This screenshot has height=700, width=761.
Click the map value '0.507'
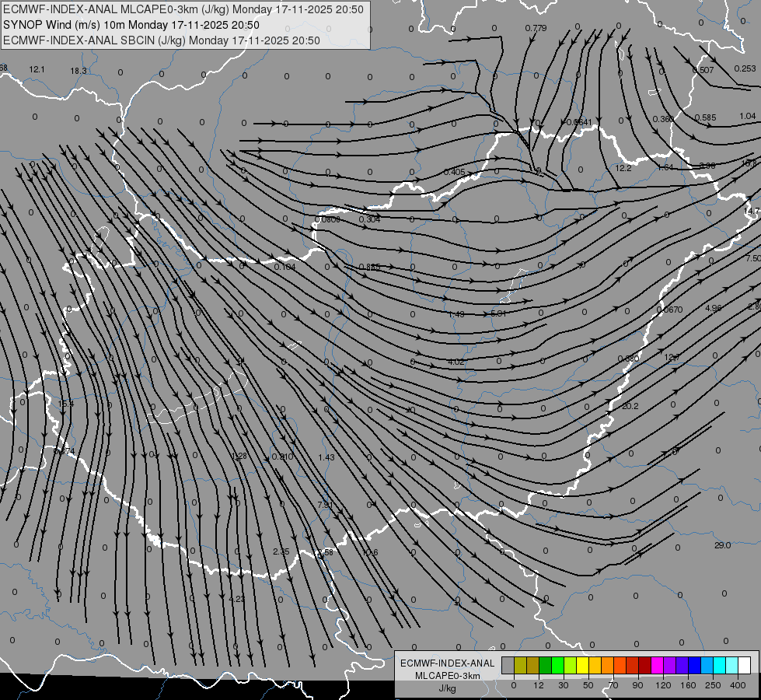[703, 70]
